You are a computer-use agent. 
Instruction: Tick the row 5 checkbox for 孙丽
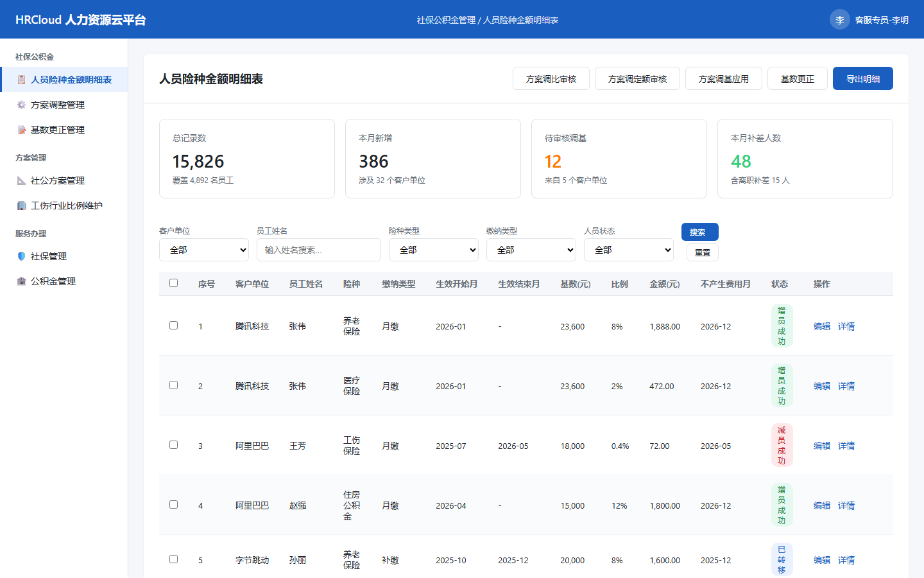coord(173,559)
